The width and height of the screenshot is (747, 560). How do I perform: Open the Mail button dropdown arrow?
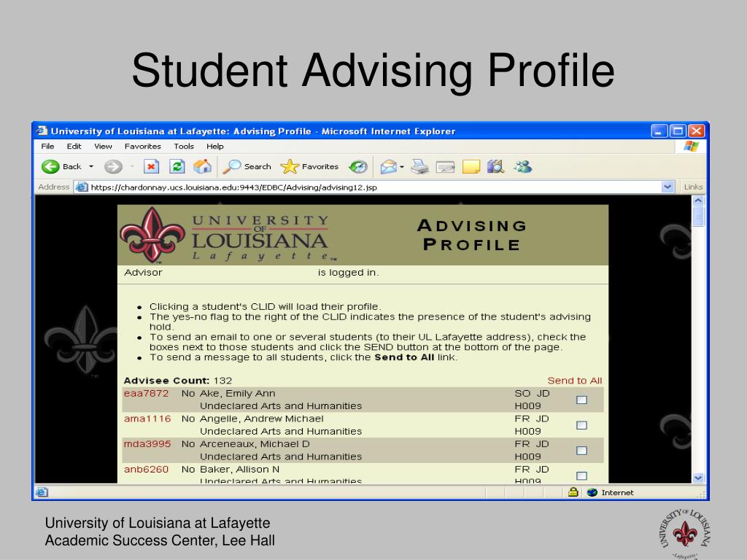tap(402, 167)
